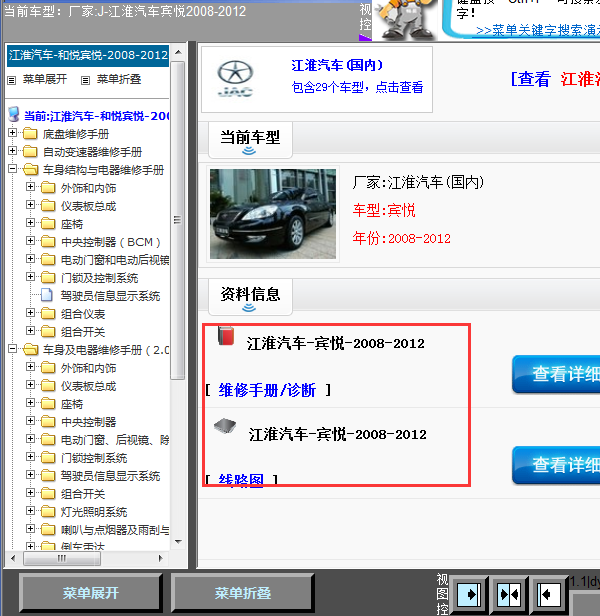The width and height of the screenshot is (600, 616).
Task: Click the second 座椅 tree item
Action: click(x=72, y=404)
